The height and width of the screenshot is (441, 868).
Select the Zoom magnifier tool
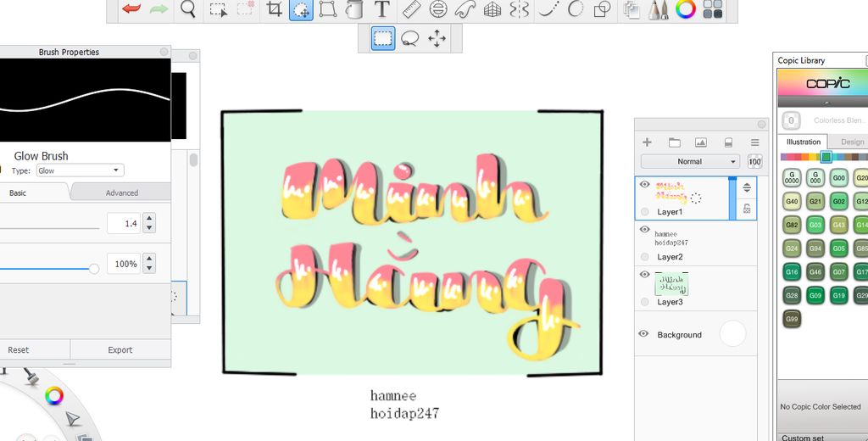pyautogui.click(x=188, y=8)
